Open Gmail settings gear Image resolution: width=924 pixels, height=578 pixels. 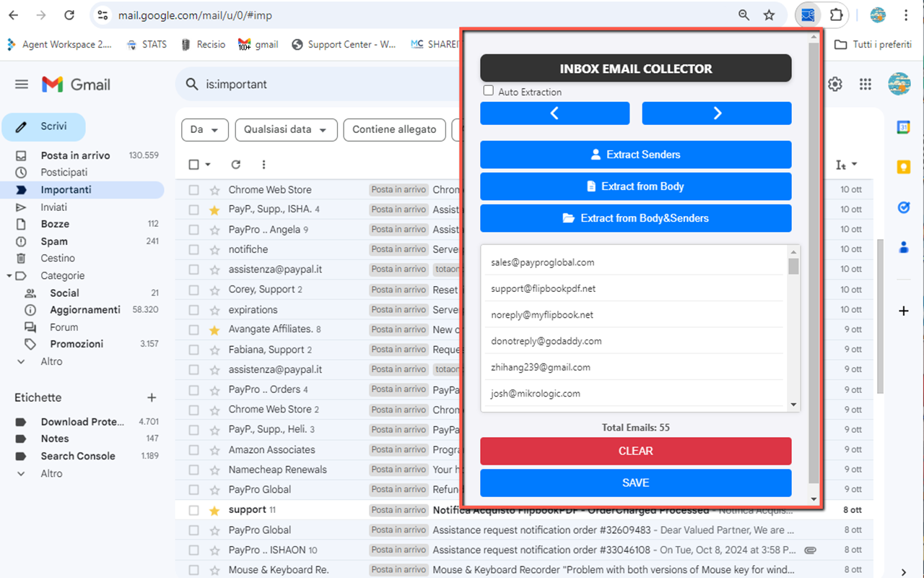pos(834,84)
